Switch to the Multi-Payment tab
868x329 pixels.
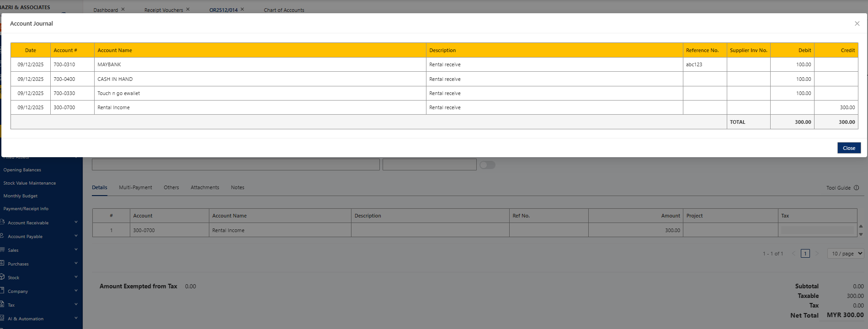click(135, 187)
